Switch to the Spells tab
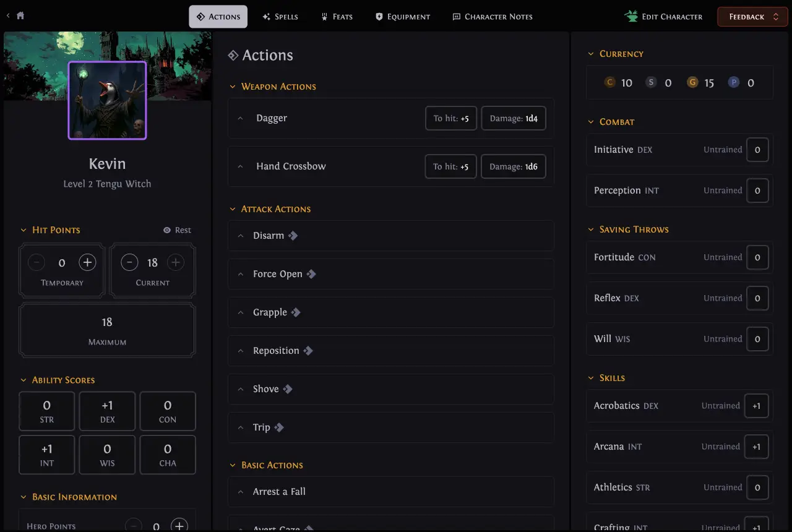 tap(280, 17)
